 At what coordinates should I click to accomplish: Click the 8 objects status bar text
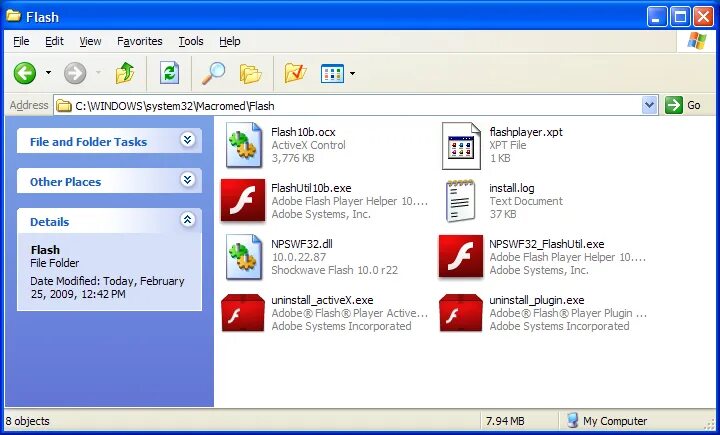point(27,421)
